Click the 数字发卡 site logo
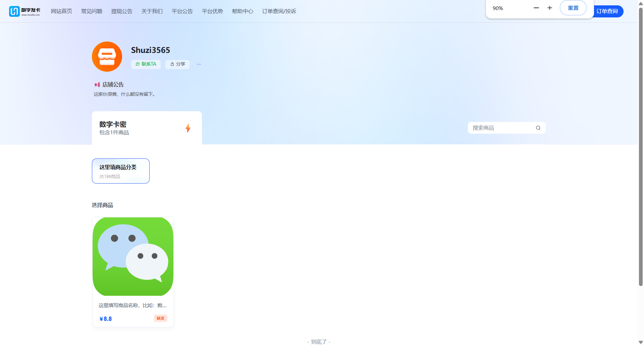Viewport: 644px width, 345px height. click(x=24, y=11)
